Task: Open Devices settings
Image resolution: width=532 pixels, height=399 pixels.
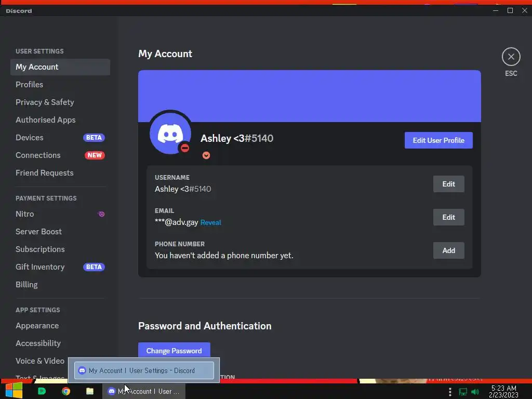Action: pyautogui.click(x=60, y=137)
